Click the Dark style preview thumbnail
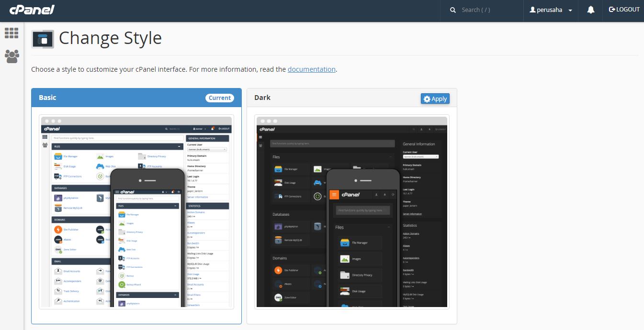The width and height of the screenshot is (644, 330). pos(352,212)
